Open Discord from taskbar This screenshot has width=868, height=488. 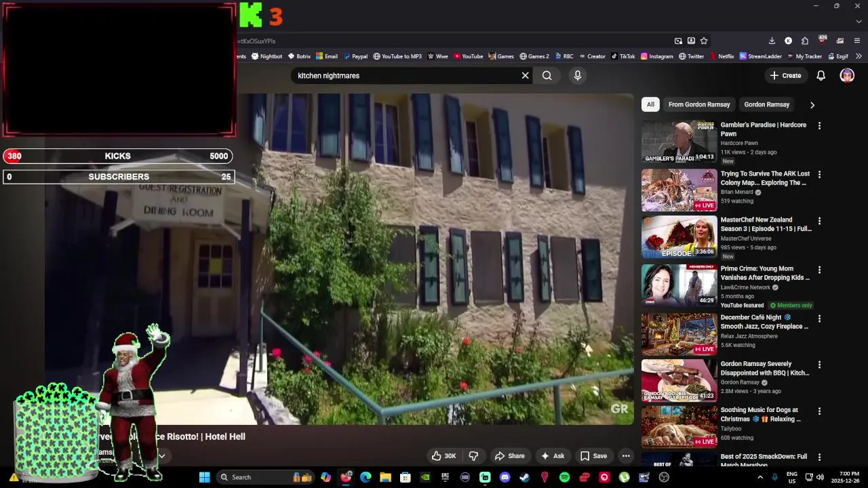[505, 477]
